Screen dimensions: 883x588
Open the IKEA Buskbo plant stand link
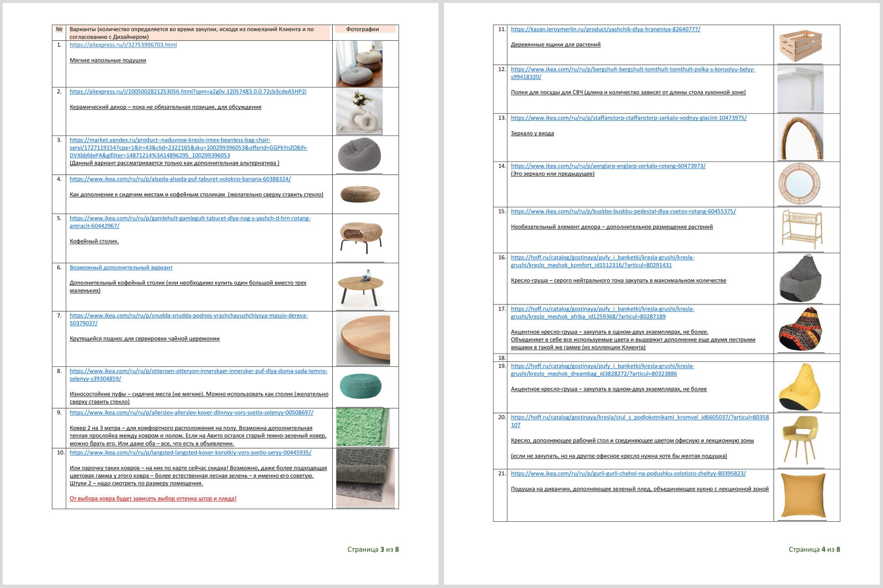pyautogui.click(x=623, y=212)
